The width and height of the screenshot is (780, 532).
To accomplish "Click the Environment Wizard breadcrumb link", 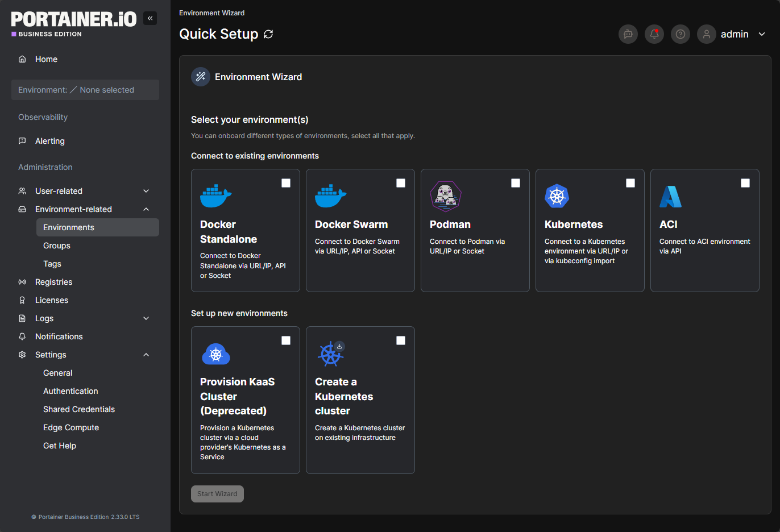I will pos(211,13).
